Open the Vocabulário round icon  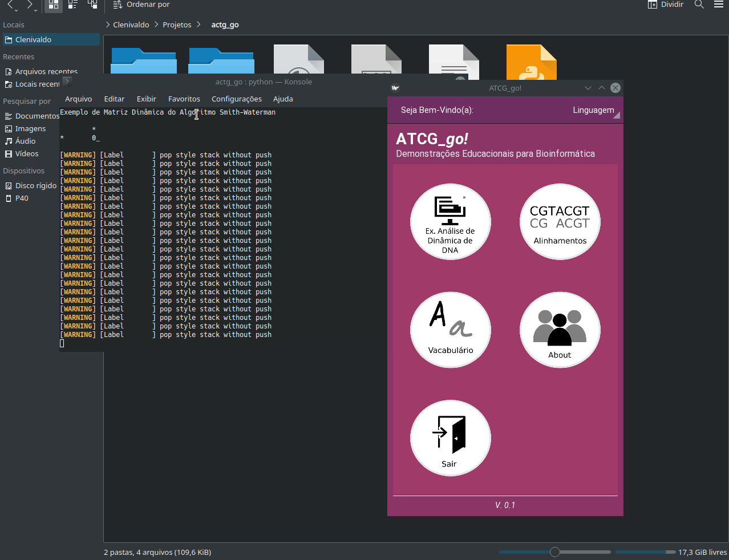[x=450, y=330]
